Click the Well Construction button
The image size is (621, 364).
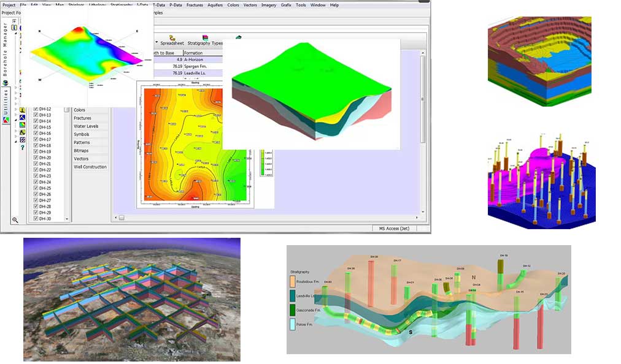pyautogui.click(x=90, y=167)
